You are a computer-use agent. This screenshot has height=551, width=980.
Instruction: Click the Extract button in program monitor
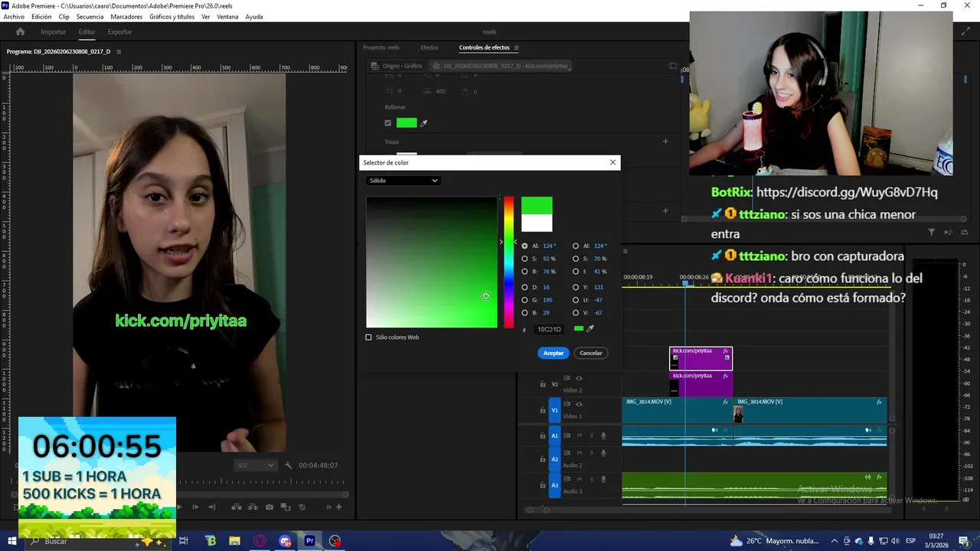(253, 507)
